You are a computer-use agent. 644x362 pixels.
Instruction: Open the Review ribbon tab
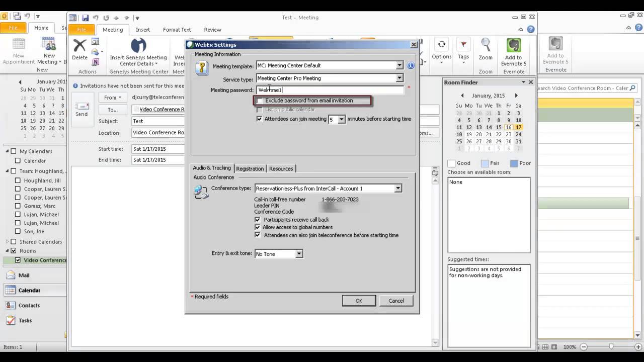coord(213,30)
